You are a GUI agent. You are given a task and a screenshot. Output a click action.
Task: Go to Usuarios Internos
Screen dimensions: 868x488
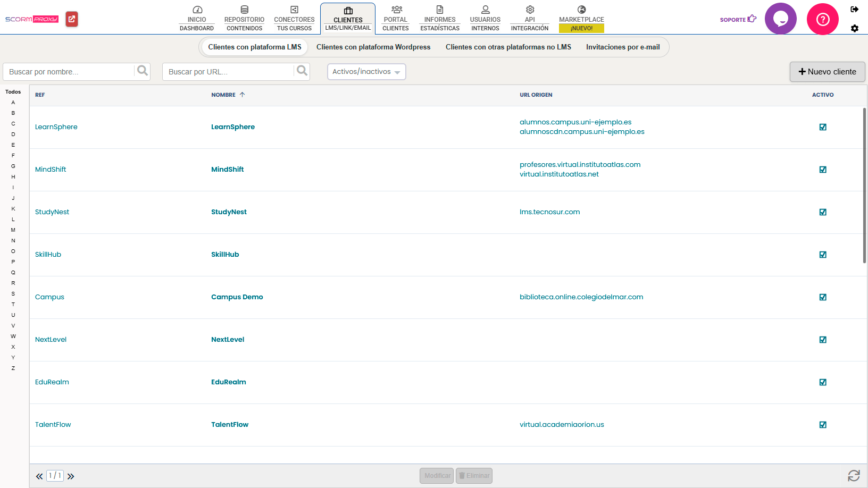(x=485, y=19)
